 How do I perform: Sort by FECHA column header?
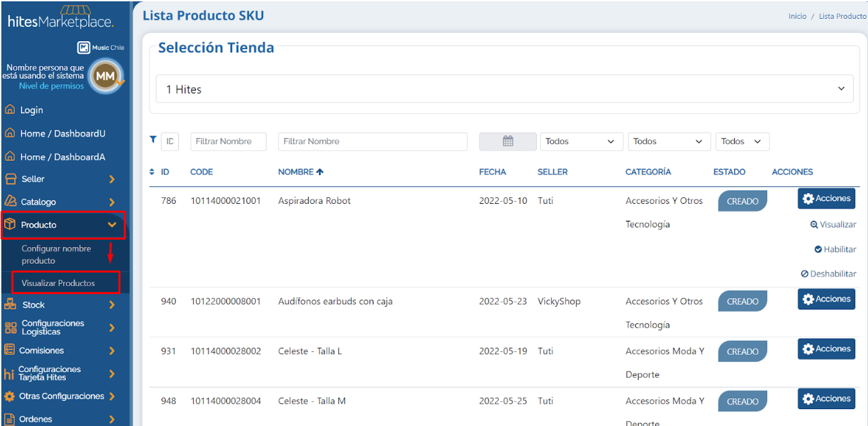click(493, 172)
